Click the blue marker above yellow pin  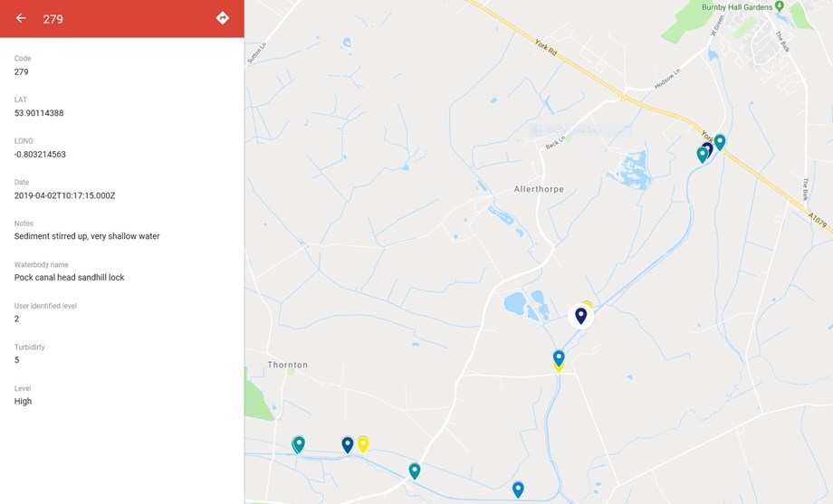tap(559, 358)
